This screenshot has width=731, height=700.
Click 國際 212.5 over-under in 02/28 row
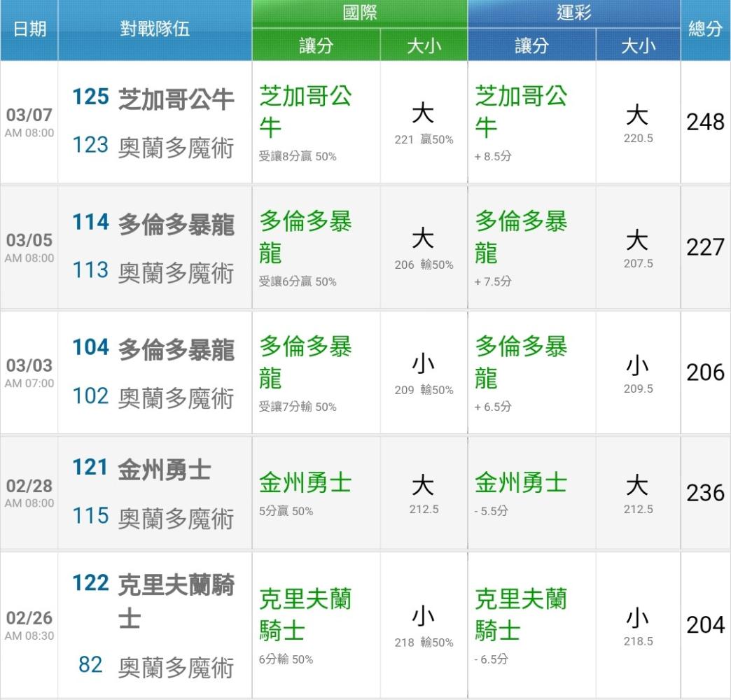[424, 510]
